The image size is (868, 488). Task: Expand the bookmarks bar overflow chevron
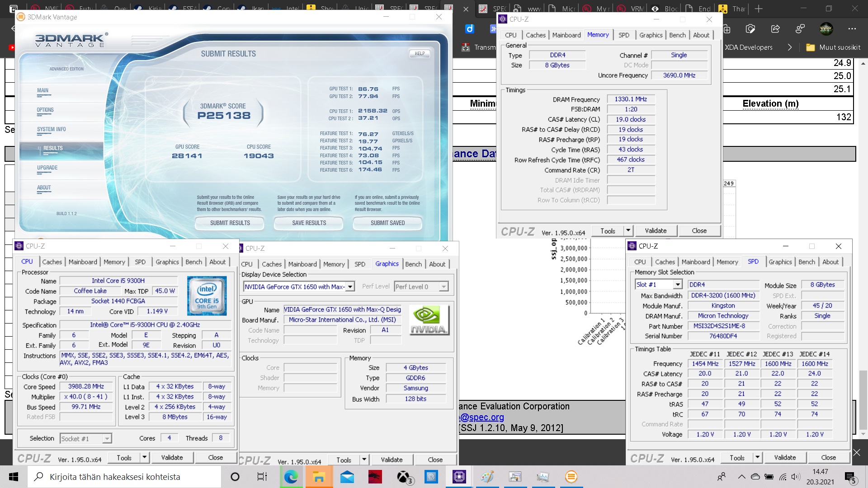pyautogui.click(x=790, y=47)
